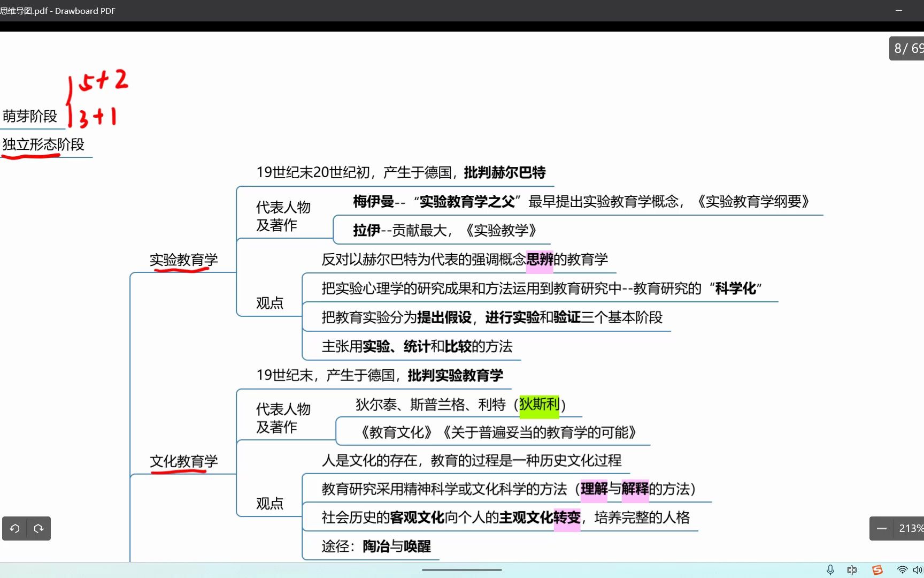Image resolution: width=924 pixels, height=578 pixels.
Task: Click 代表人物及著作 under 实验教育学
Action: [283, 216]
